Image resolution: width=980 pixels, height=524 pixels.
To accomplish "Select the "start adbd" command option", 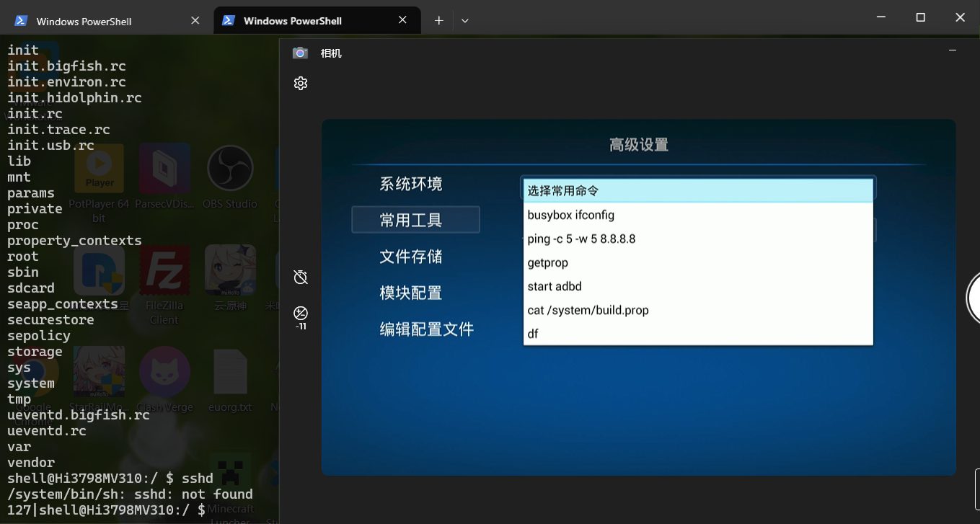I will (x=555, y=286).
